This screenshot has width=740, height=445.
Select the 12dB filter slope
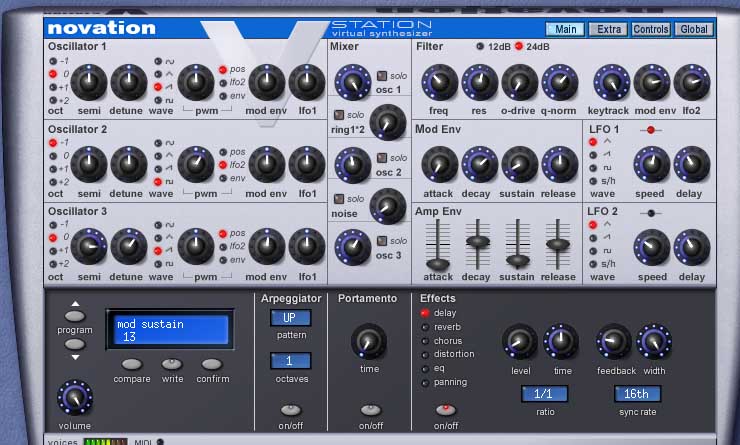[480, 46]
